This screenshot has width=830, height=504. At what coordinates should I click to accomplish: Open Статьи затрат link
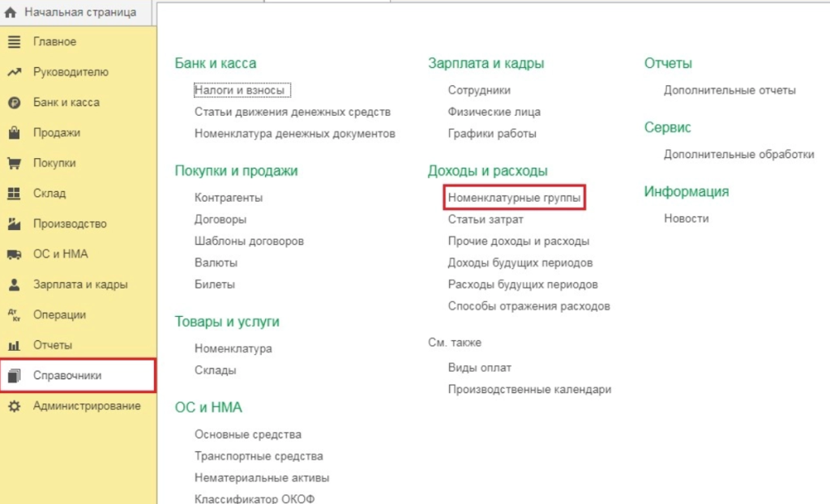click(x=486, y=219)
